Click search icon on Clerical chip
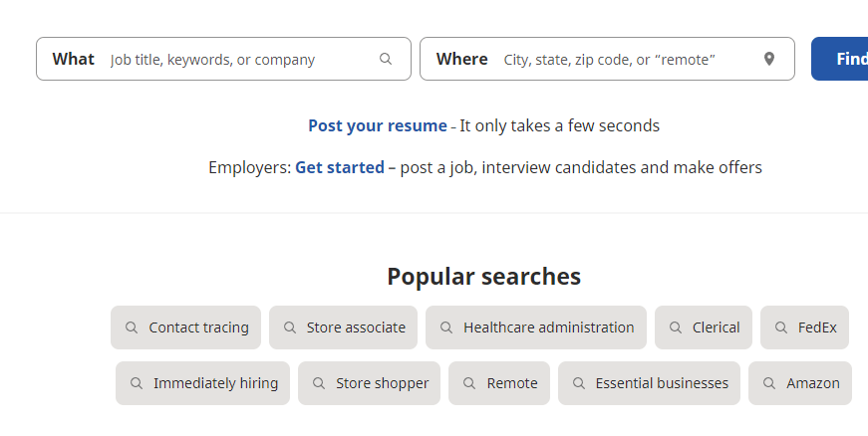Viewport: 868px width, 436px height. coord(676,327)
